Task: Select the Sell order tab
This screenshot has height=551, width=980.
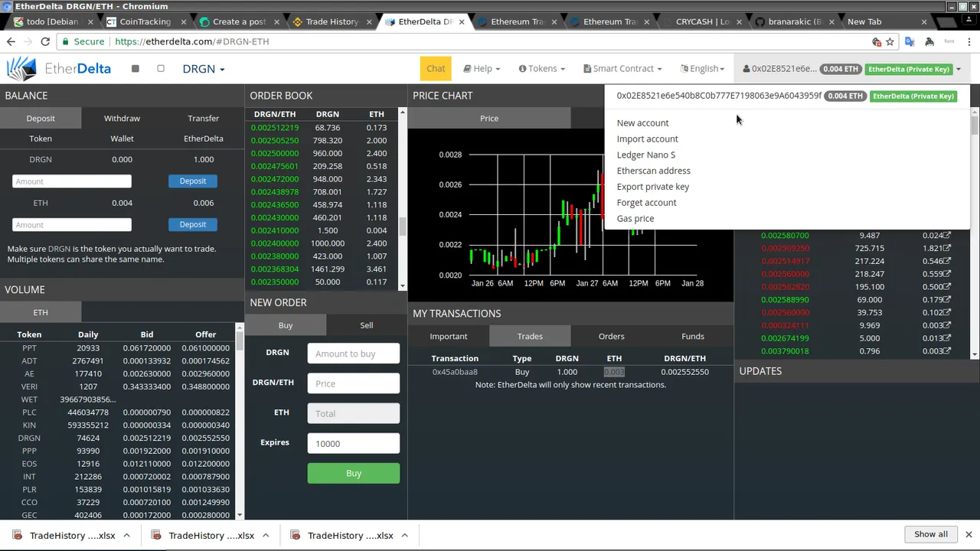Action: (x=367, y=325)
